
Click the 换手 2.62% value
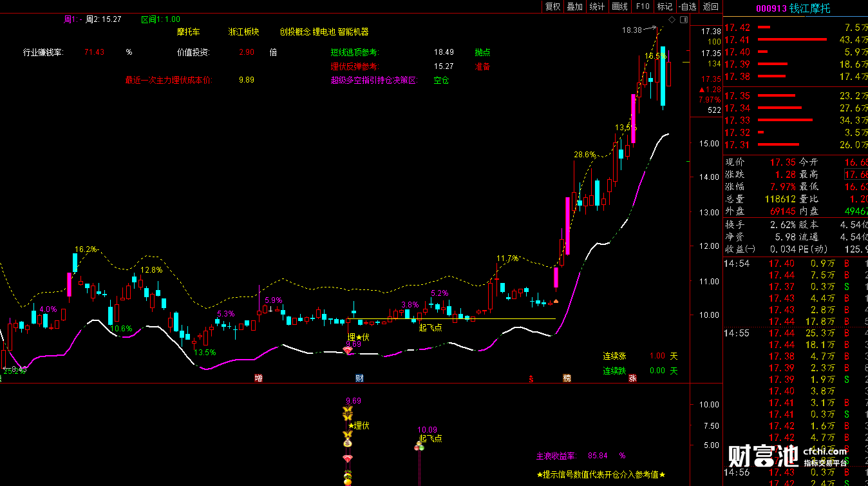point(783,224)
